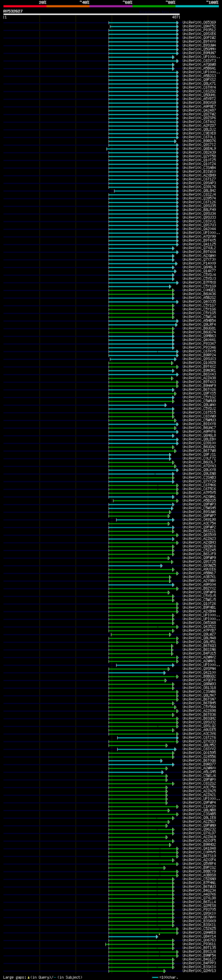Select the UniRef100_A9PHT6 label
Screen dimensions: 222x980
click(199, 431)
